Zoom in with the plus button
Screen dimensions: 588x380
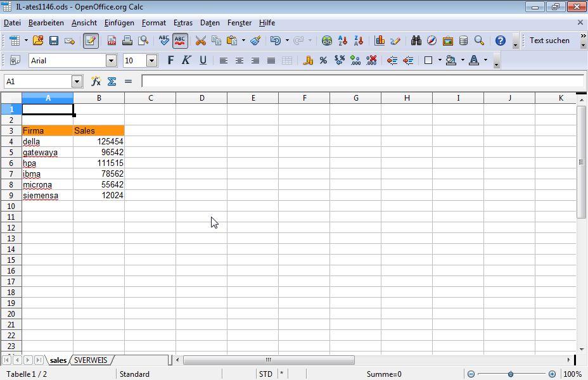[x=552, y=374]
